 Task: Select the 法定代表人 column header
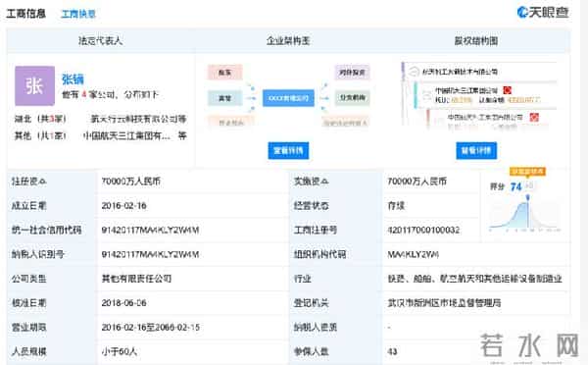pos(101,40)
